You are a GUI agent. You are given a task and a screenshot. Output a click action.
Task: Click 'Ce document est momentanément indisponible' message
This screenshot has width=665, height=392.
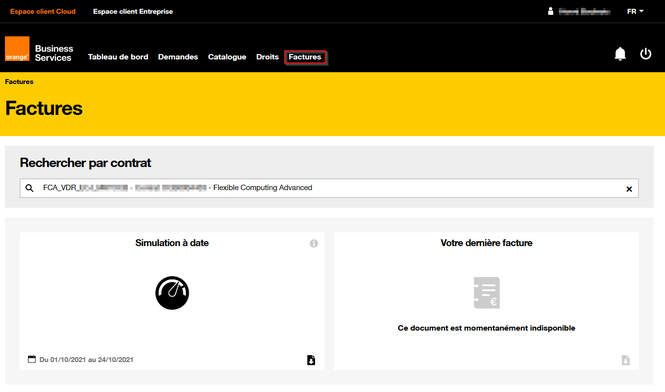(486, 328)
